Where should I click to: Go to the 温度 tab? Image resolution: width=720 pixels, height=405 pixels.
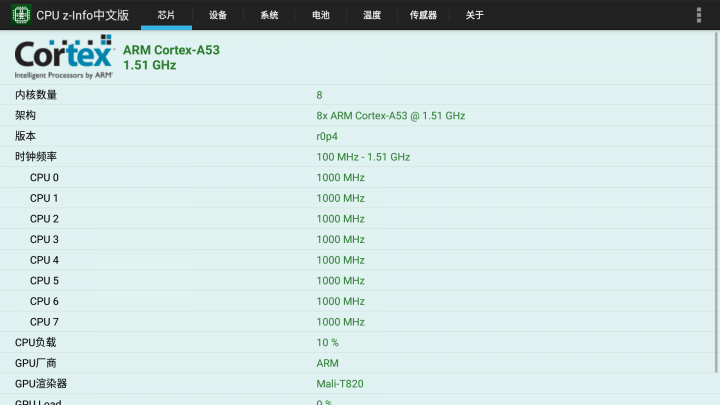[372, 15]
